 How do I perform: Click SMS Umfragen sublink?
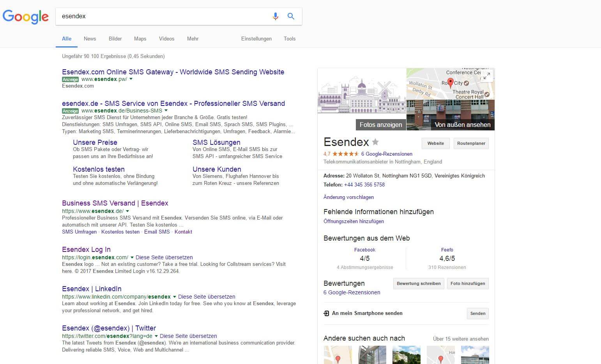coord(79,232)
